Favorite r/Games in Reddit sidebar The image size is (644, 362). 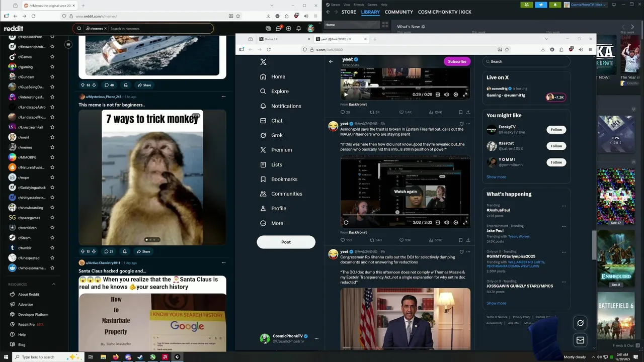click(x=52, y=57)
